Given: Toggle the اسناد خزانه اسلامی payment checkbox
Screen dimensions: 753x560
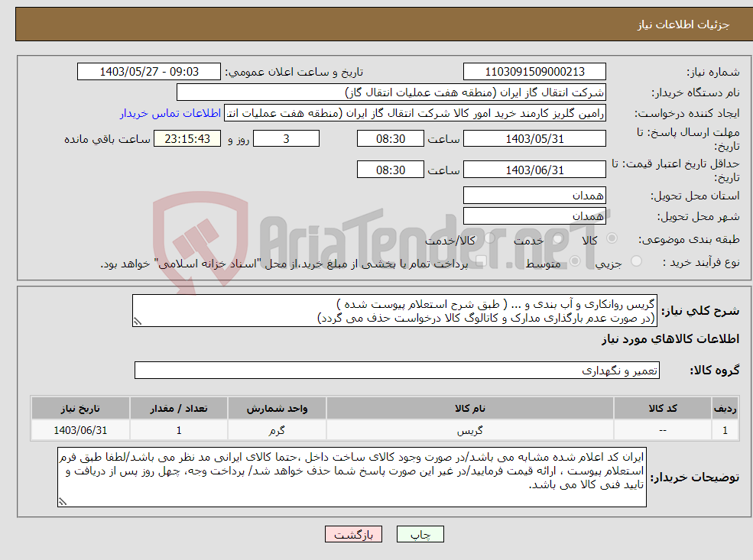Looking at the screenshot, I should (481, 261).
